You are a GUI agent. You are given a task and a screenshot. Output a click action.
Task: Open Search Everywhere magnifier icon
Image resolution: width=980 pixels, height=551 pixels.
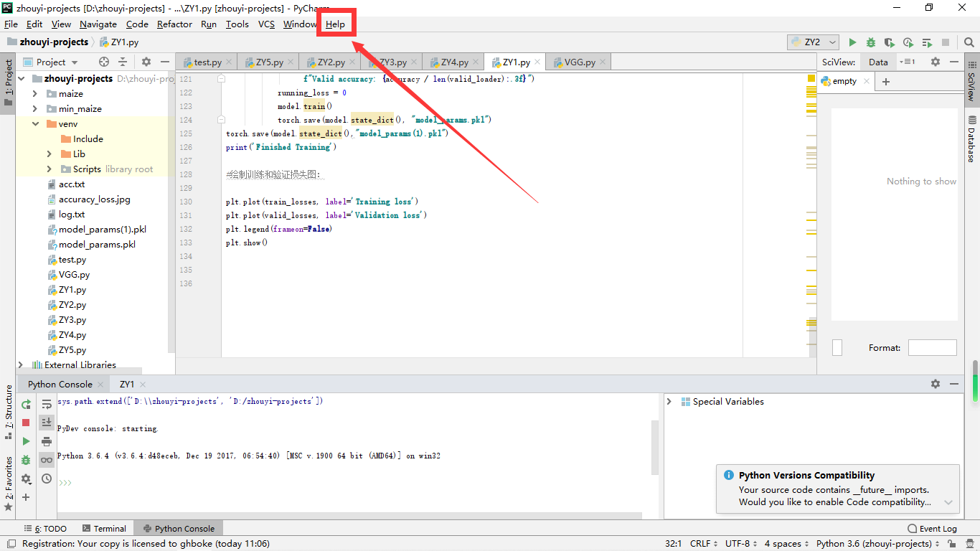tap(968, 42)
